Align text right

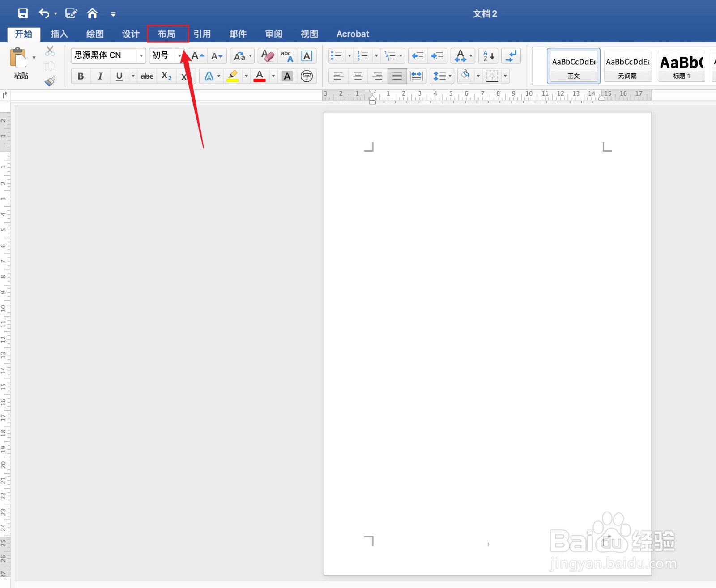pyautogui.click(x=378, y=76)
